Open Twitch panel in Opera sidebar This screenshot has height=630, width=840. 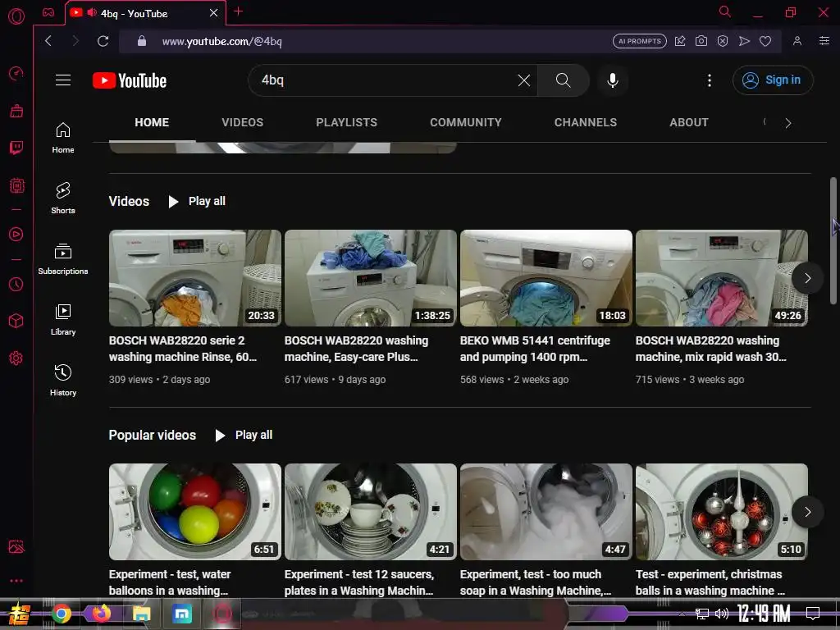click(16, 148)
